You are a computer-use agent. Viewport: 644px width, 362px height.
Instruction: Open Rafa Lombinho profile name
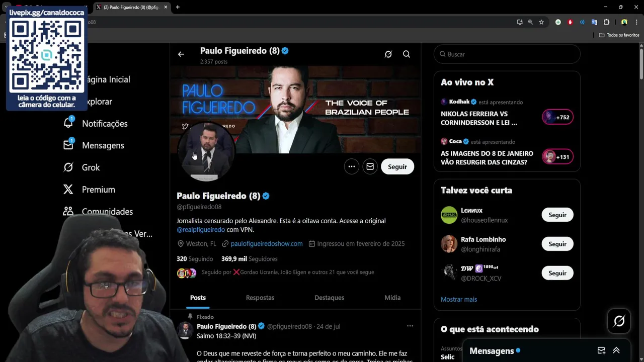(483, 239)
